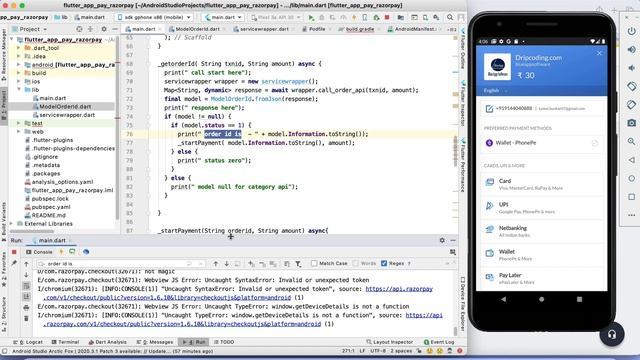Click emulator zoom magnifier icon
The width and height of the screenshot is (640, 360).
click(x=631, y=141)
